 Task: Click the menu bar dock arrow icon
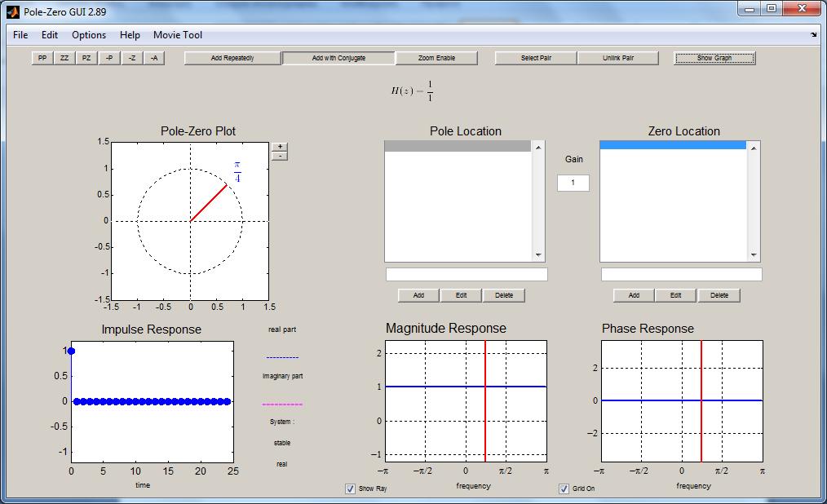(813, 35)
